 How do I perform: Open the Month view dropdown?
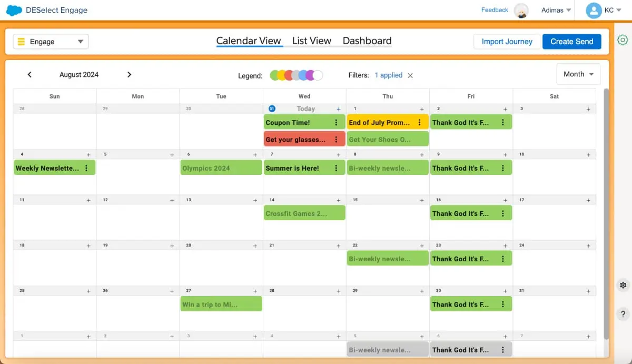pos(578,74)
